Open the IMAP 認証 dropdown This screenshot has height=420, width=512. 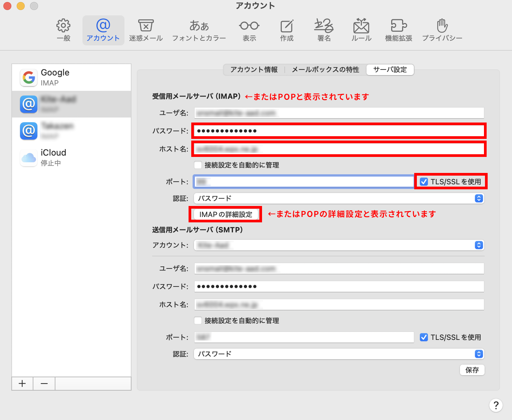pos(339,198)
